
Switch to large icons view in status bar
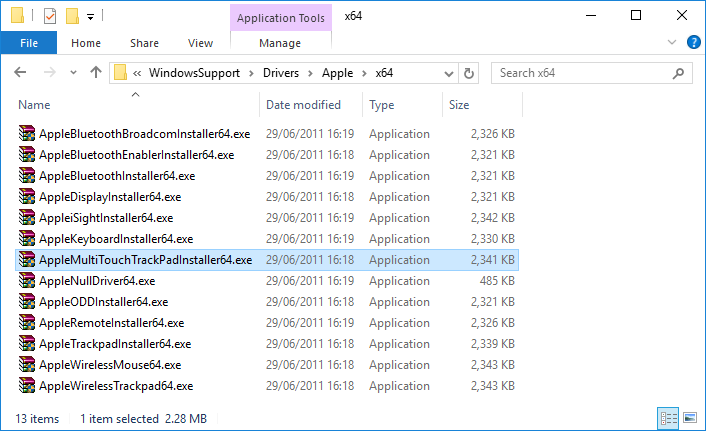pos(690,418)
